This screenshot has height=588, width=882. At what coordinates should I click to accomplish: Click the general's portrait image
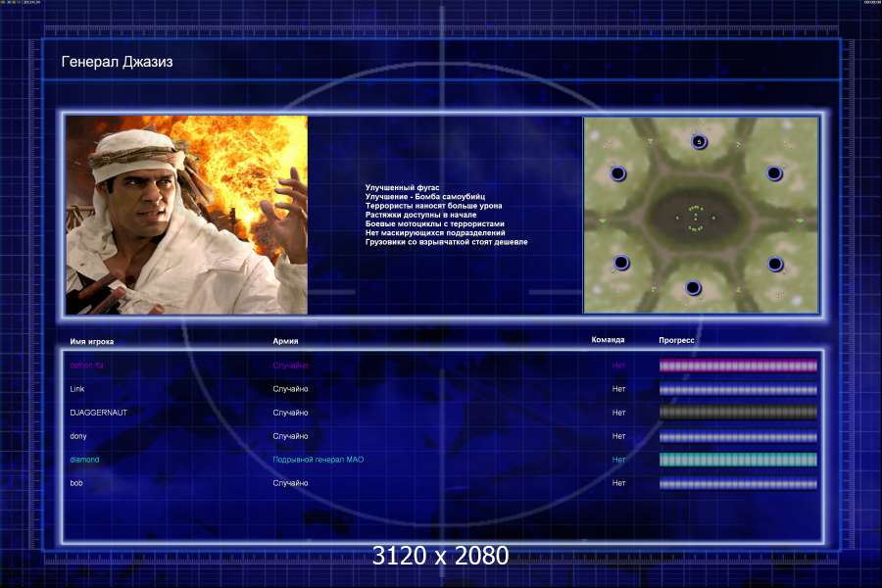(x=187, y=215)
